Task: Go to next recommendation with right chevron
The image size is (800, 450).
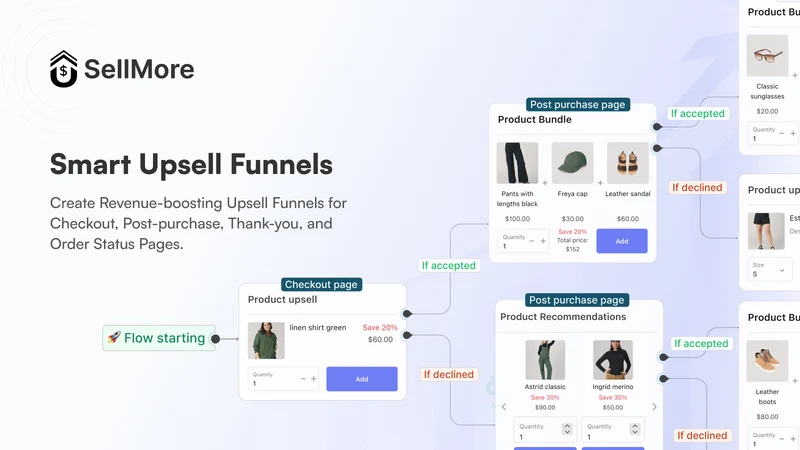Action: 654,407
